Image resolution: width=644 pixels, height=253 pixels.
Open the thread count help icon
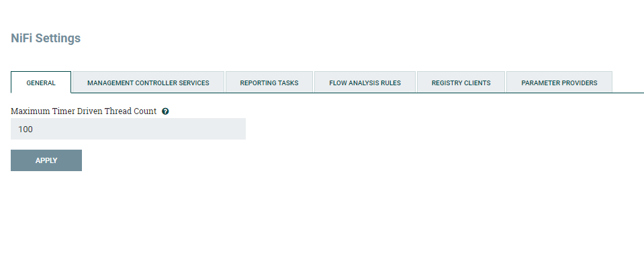click(165, 111)
